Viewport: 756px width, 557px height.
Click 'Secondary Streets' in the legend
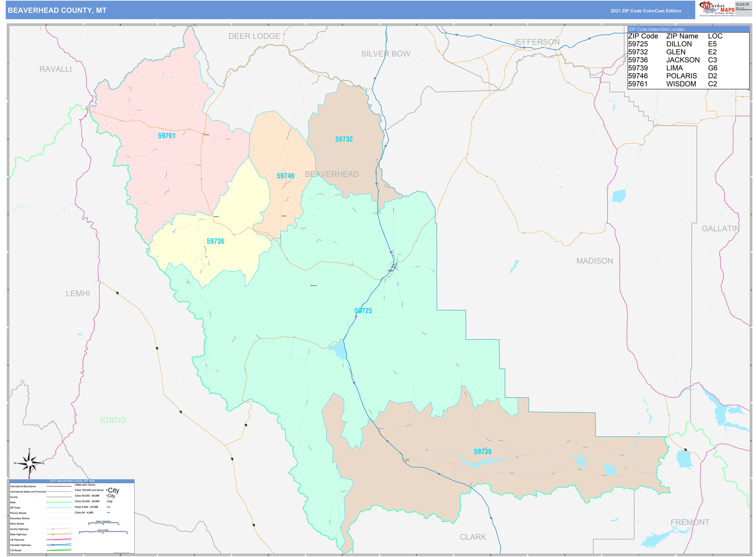pyautogui.click(x=20, y=519)
